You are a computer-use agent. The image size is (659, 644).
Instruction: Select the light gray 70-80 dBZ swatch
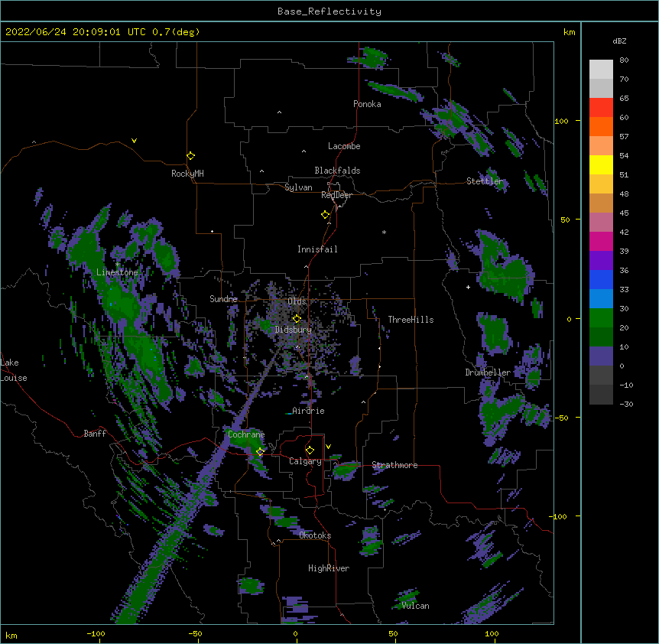pyautogui.click(x=601, y=70)
